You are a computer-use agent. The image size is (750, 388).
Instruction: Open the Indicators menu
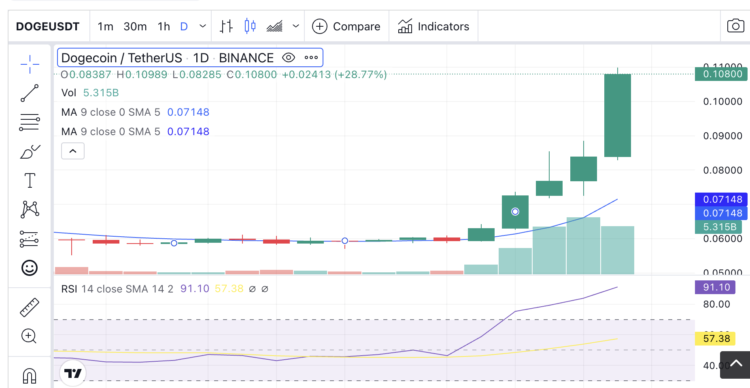433,26
